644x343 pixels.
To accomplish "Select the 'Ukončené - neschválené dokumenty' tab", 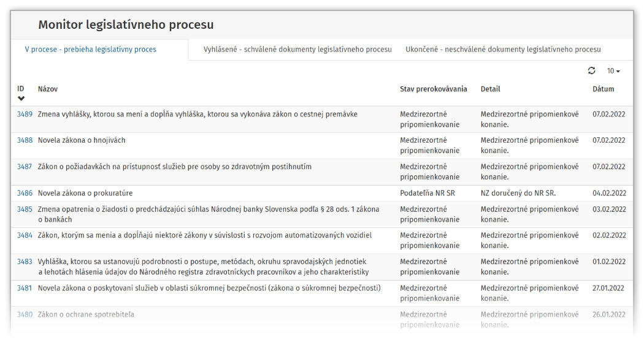I will [x=503, y=50].
